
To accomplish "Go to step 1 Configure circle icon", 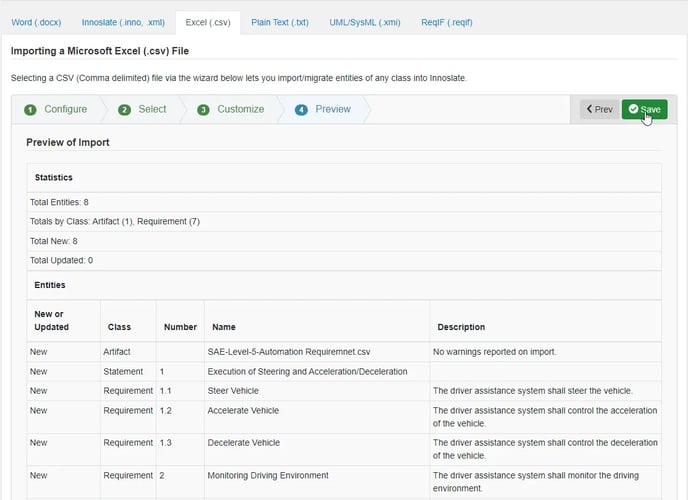I will (30, 110).
